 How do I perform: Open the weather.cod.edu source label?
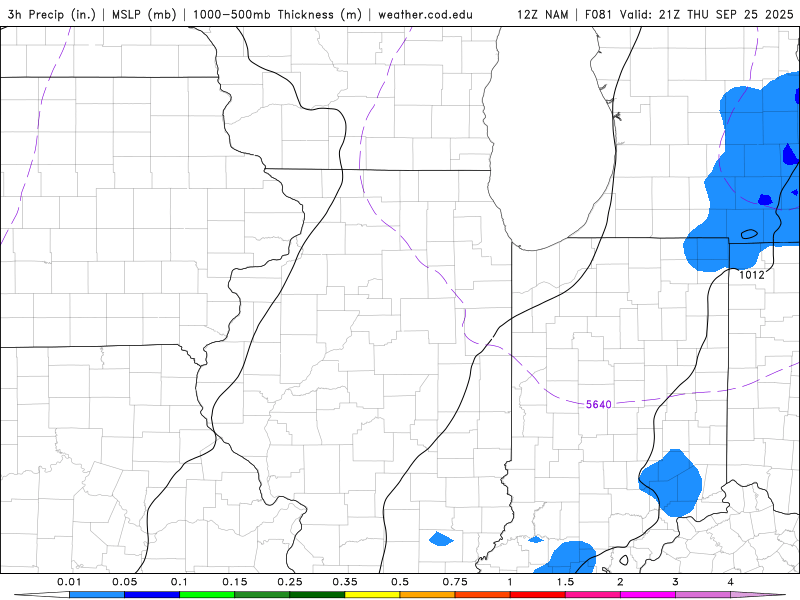point(425,14)
